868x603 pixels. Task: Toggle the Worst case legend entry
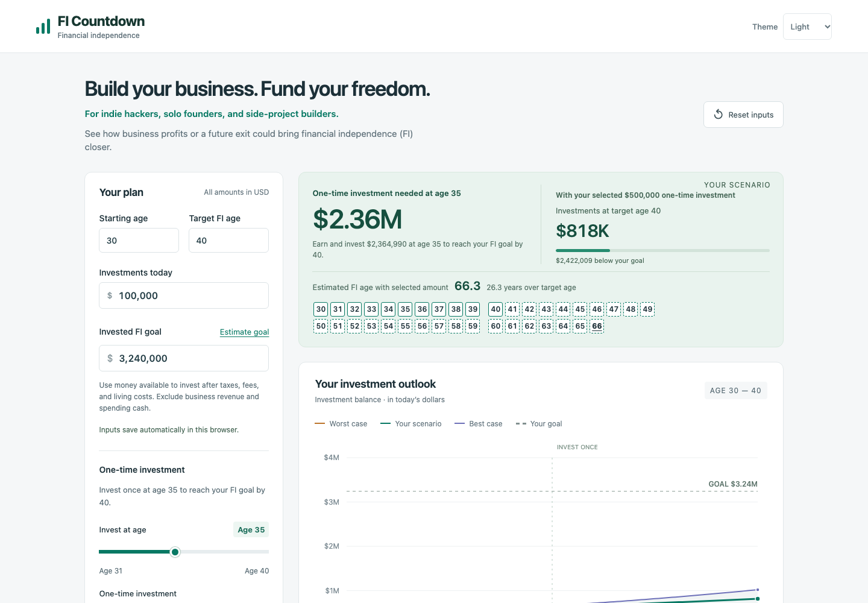341,424
